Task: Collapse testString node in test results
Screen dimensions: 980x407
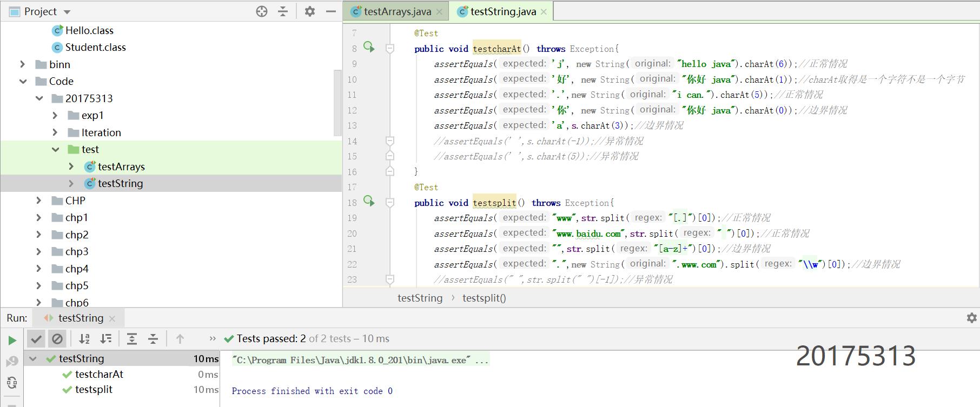Action: (x=33, y=358)
